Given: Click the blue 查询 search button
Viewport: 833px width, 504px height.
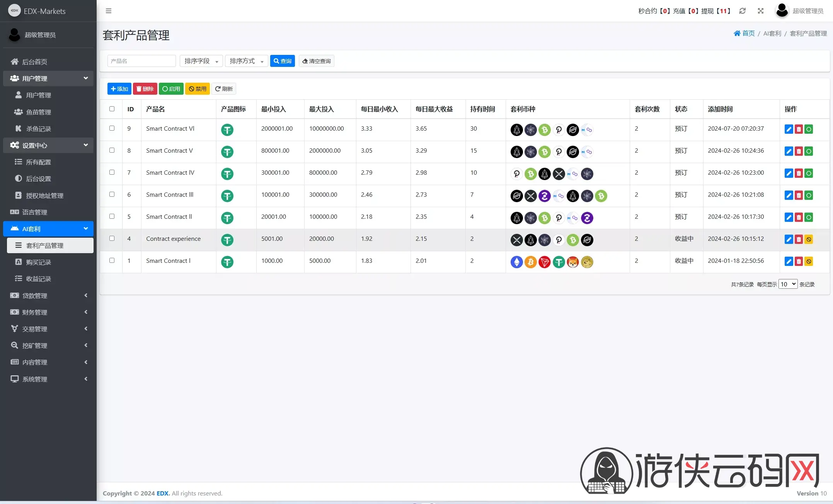Looking at the screenshot, I should coord(283,61).
